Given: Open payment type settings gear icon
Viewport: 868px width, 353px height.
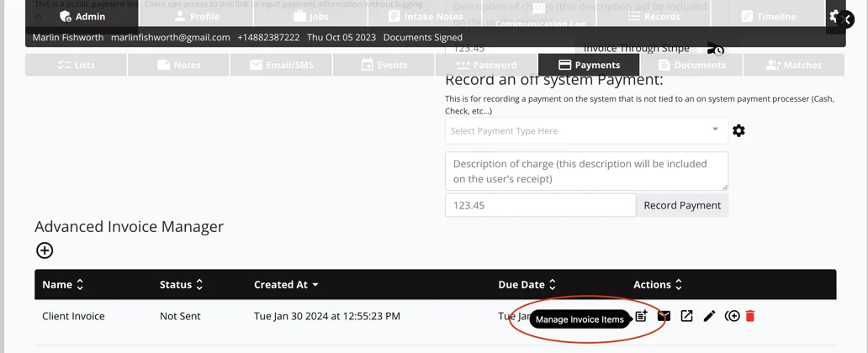Looking at the screenshot, I should click(x=738, y=130).
